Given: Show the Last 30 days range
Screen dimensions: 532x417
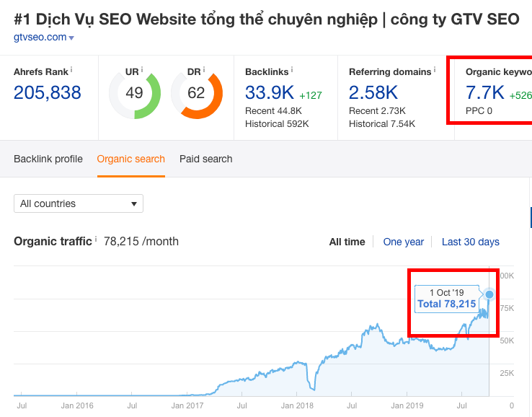Looking at the screenshot, I should pyautogui.click(x=471, y=242).
